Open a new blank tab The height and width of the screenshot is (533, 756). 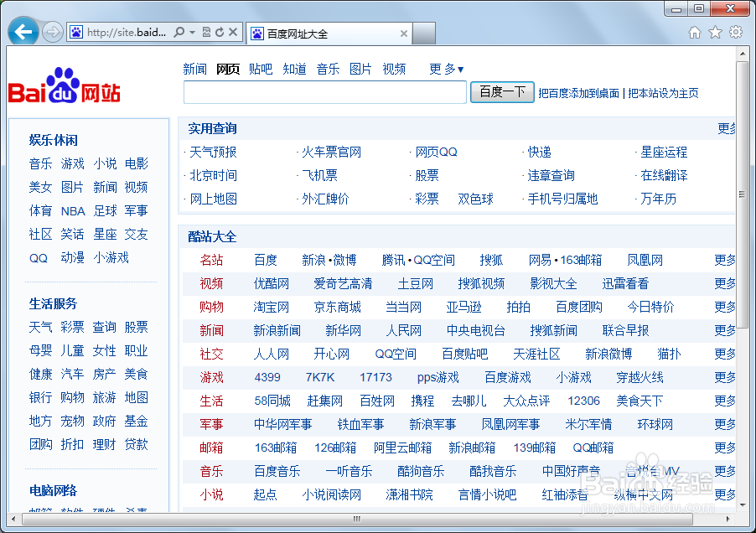(424, 34)
